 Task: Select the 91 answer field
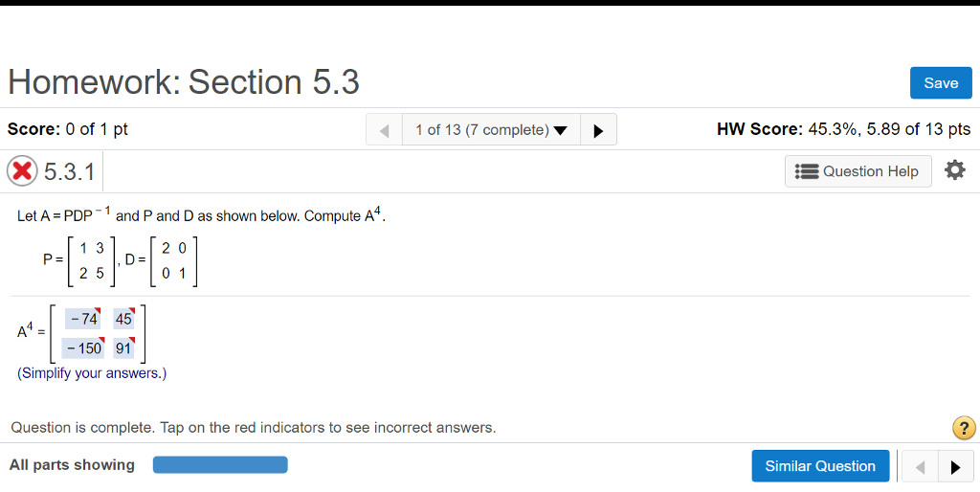coord(123,348)
